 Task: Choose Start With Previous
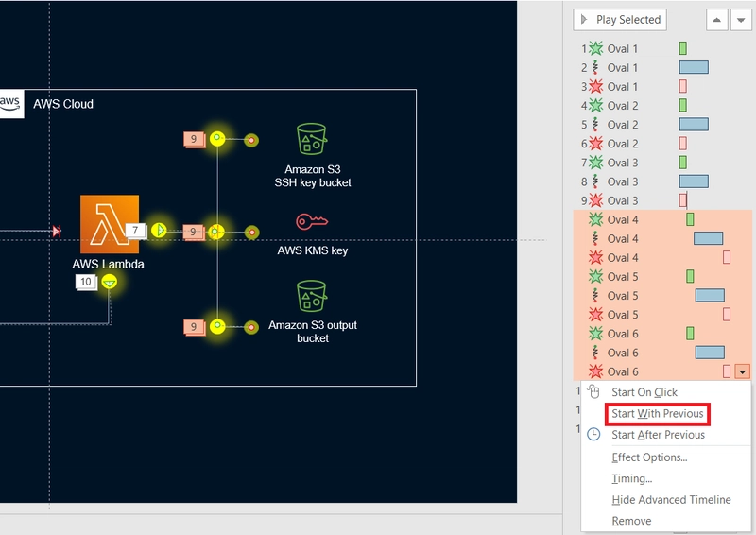(657, 414)
